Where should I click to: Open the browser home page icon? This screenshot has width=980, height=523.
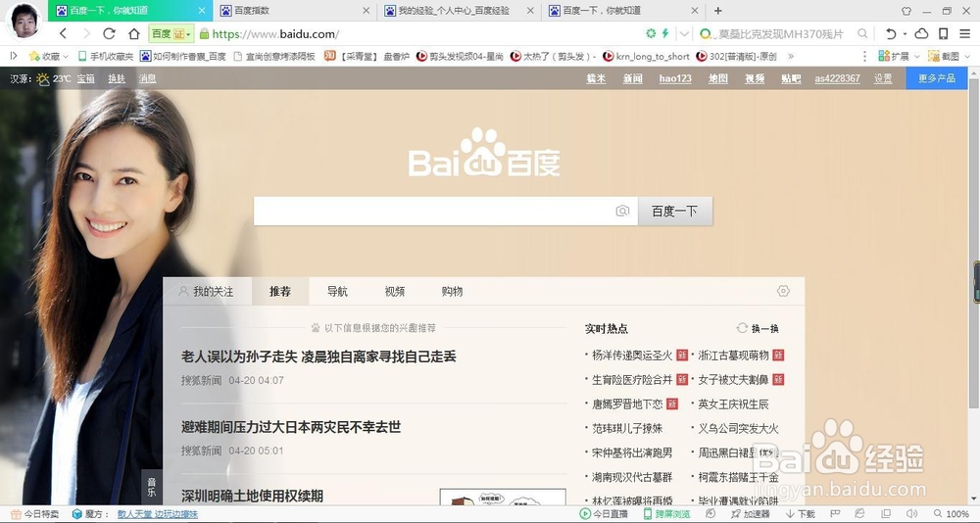(x=133, y=33)
